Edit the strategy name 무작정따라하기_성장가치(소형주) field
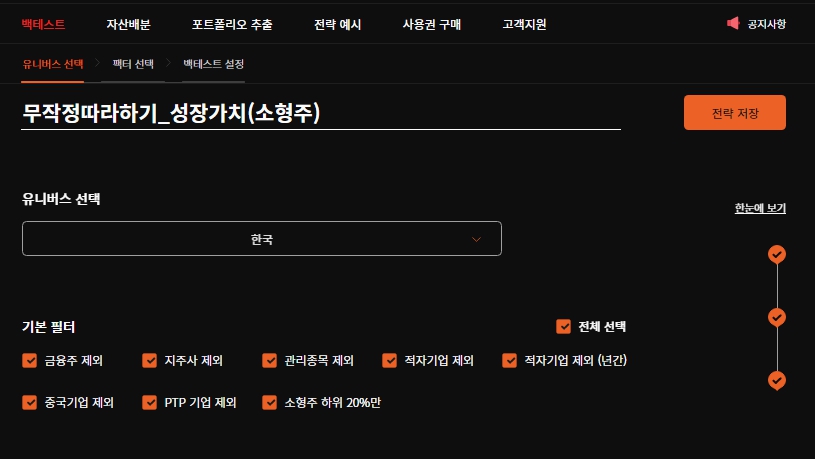Image resolution: width=815 pixels, height=459 pixels. coord(321,113)
